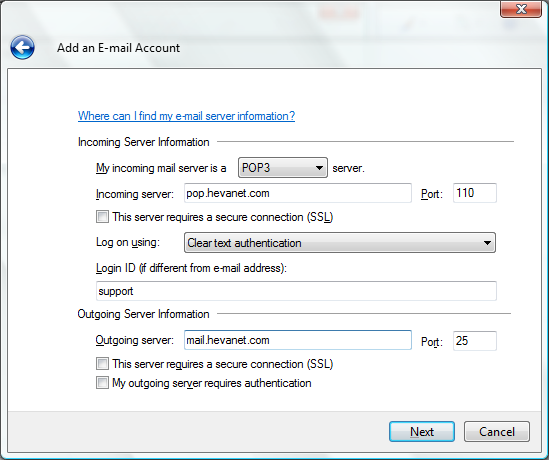This screenshot has width=549, height=460.
Task: Open the POP3 server type dropdown
Action: [283, 168]
